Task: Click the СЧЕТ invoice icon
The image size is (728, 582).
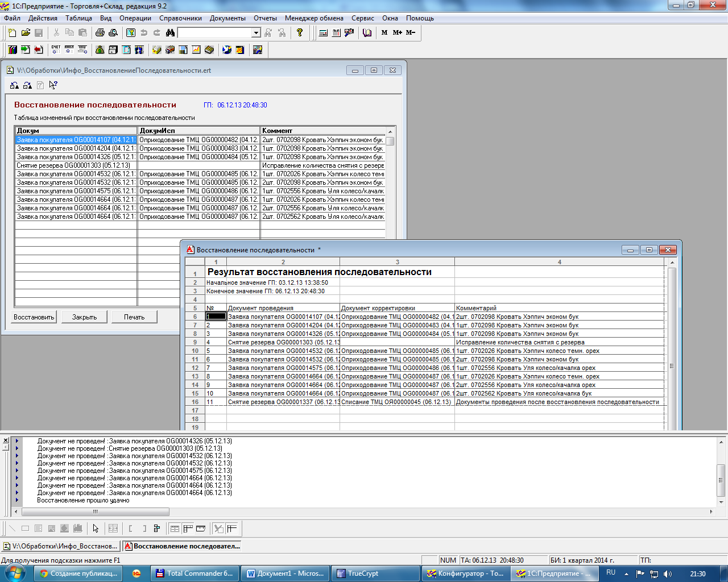Action: click(x=56, y=50)
